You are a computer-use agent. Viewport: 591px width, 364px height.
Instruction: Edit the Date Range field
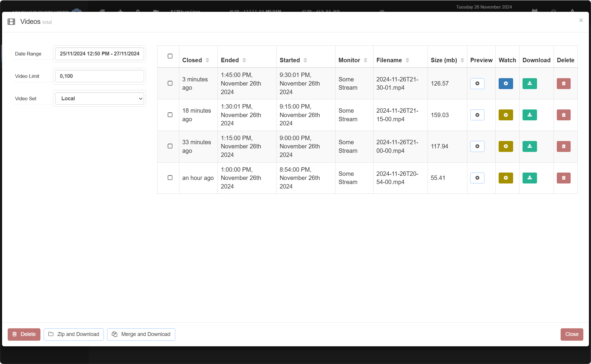(99, 54)
